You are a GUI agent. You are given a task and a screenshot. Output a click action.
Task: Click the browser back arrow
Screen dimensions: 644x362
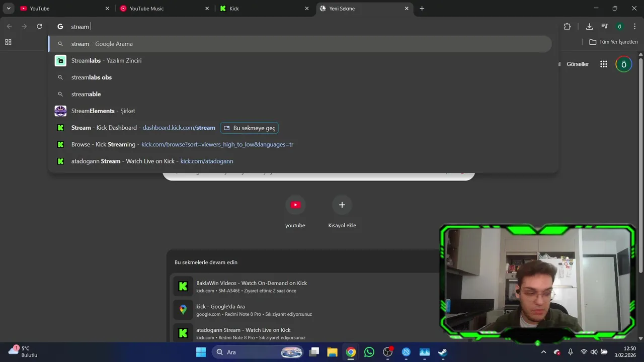point(9,27)
